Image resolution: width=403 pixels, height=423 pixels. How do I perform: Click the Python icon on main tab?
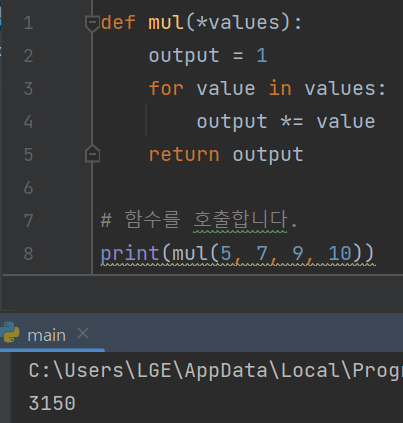pos(10,332)
